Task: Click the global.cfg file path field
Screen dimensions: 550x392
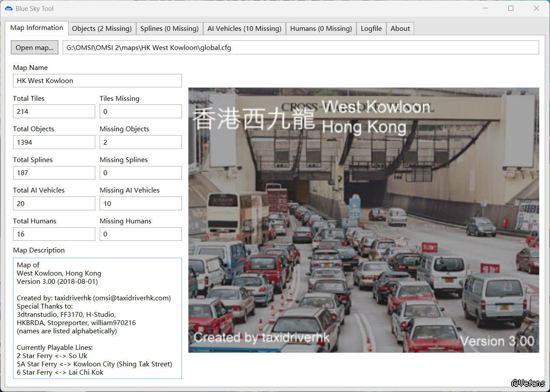Action: point(301,48)
